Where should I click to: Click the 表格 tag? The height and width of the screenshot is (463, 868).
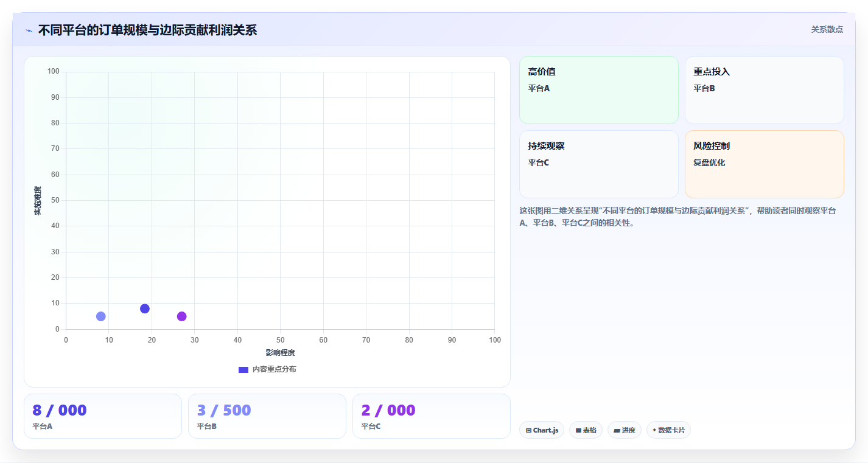586,430
